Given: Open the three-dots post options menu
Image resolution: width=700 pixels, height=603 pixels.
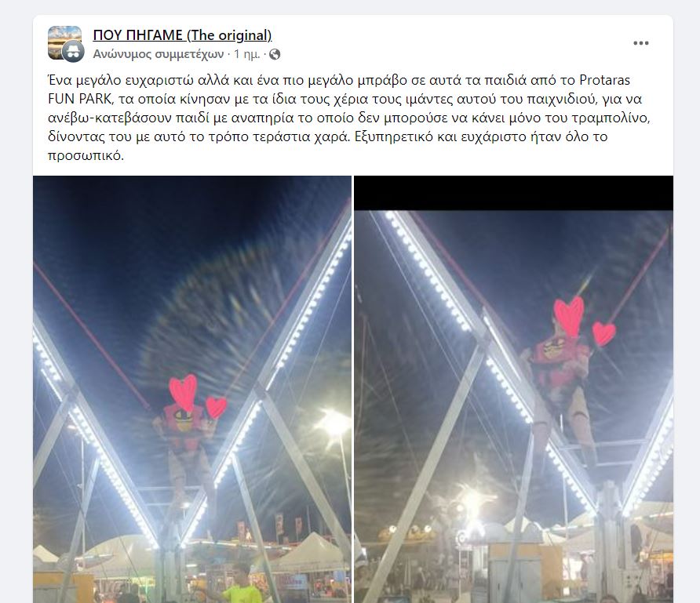Looking at the screenshot, I should click(x=640, y=43).
